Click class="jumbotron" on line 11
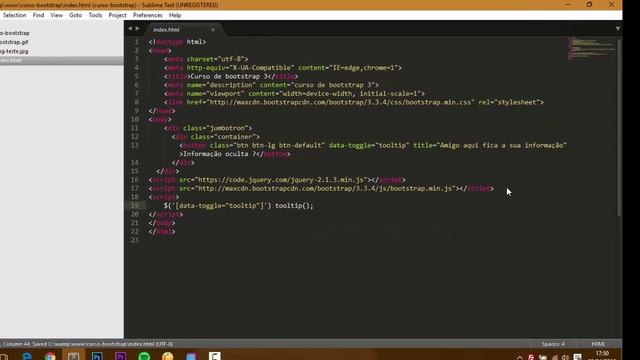This screenshot has width=640, height=360. 216,128
